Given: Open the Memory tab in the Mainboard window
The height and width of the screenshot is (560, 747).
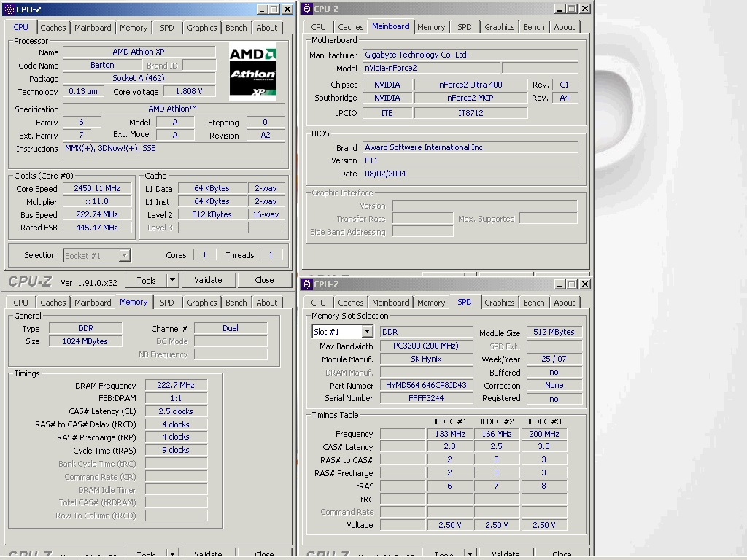Looking at the screenshot, I should pos(430,27).
